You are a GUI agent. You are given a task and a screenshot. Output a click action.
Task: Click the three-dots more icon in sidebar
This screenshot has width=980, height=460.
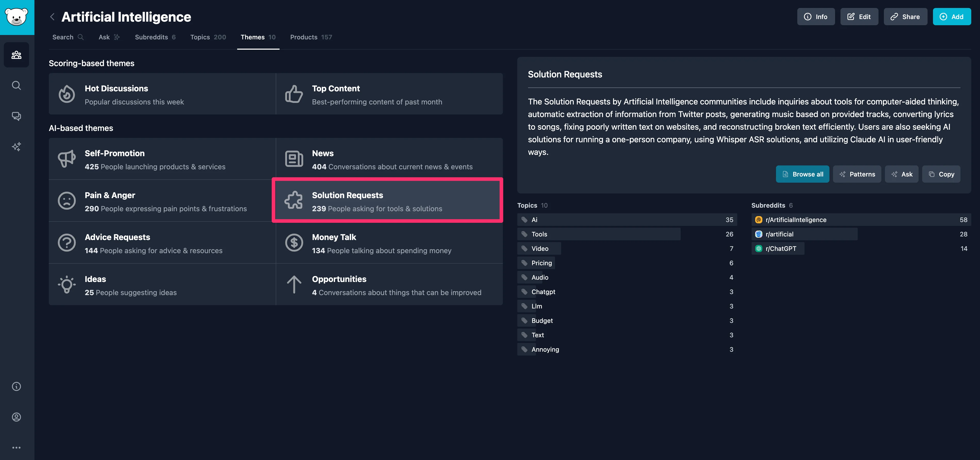[16, 447]
